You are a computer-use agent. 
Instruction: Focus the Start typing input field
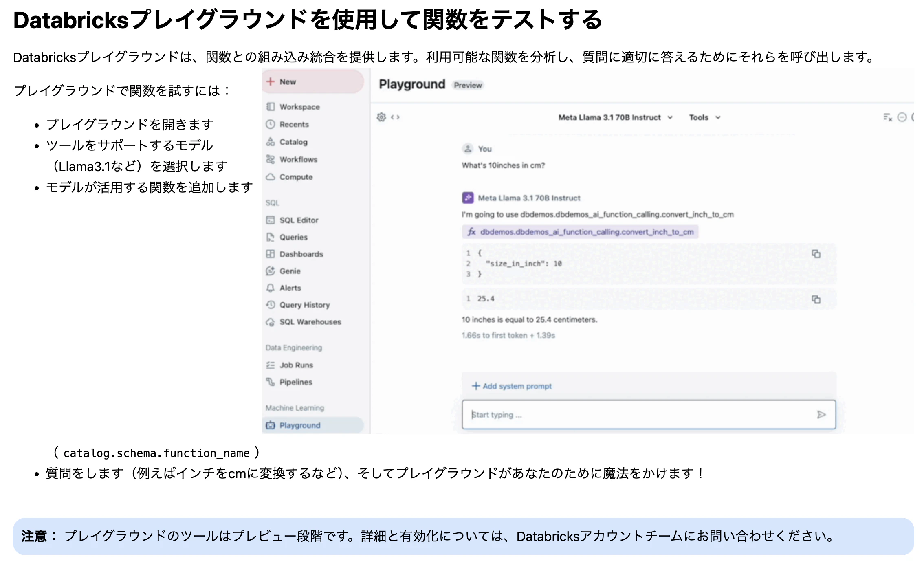[649, 415]
